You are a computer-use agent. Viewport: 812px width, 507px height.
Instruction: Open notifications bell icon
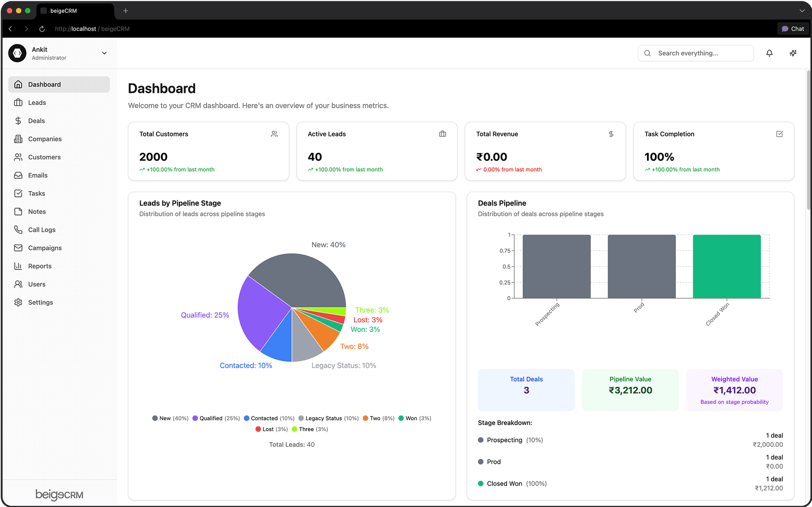pos(769,53)
